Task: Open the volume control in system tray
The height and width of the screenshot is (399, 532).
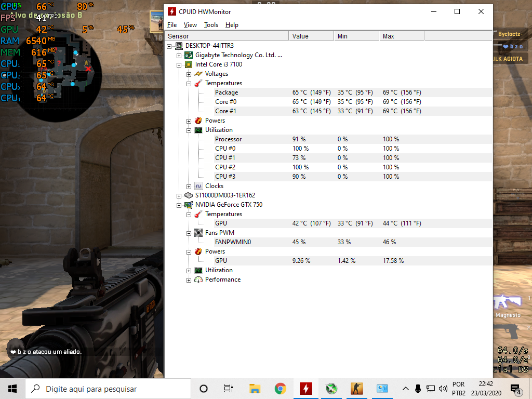Action: click(x=443, y=389)
